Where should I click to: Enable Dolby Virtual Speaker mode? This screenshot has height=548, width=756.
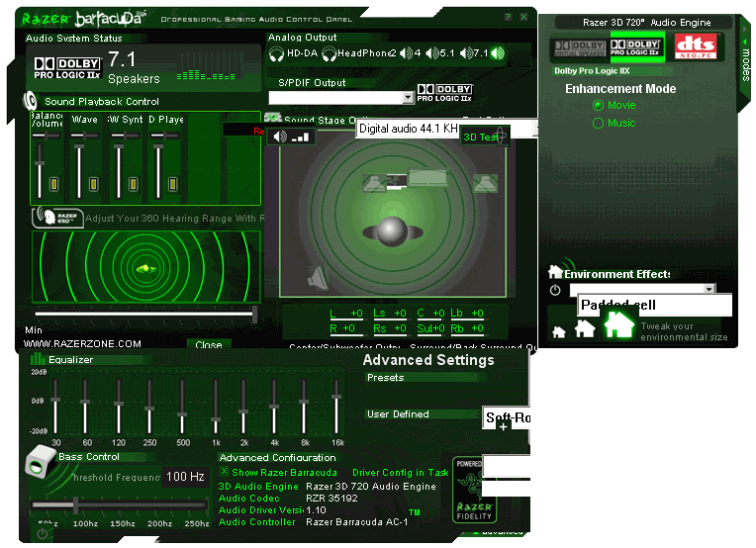[x=580, y=48]
